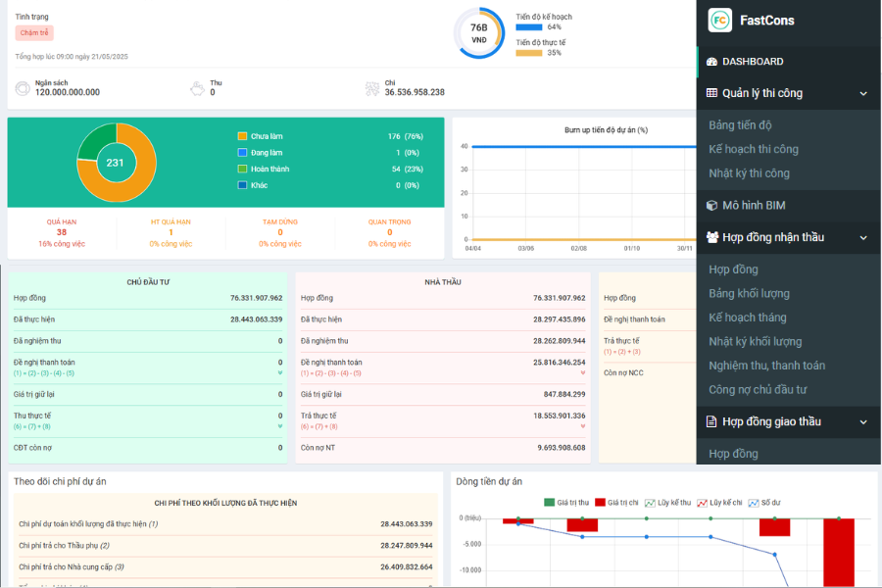Click the HT QUÁ HẠN counter

point(171,232)
